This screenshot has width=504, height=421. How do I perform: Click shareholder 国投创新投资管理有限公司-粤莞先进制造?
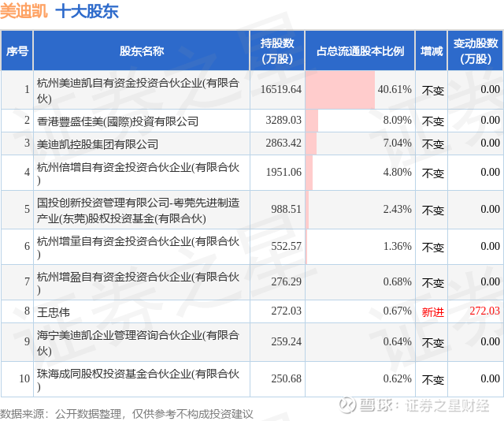click(x=138, y=210)
